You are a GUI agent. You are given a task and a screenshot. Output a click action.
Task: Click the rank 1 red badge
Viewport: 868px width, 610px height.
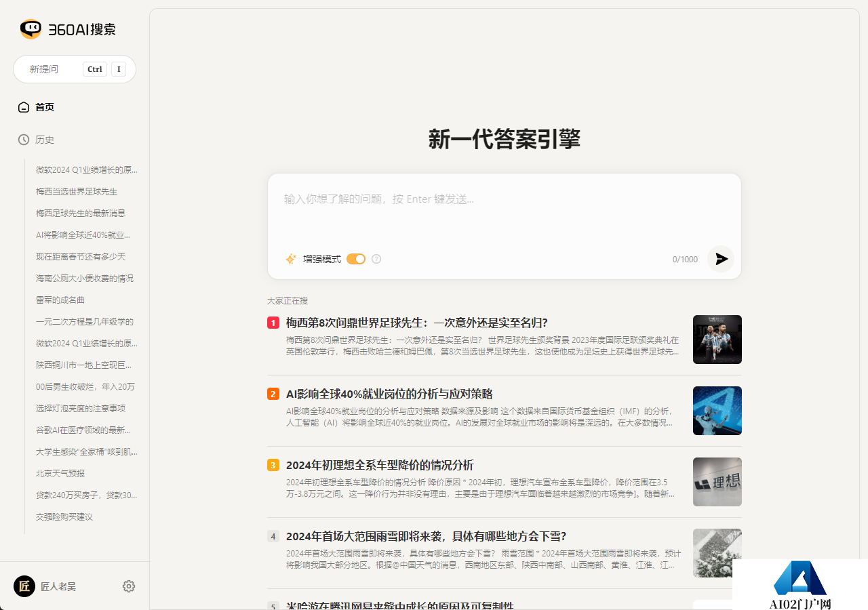tap(273, 323)
